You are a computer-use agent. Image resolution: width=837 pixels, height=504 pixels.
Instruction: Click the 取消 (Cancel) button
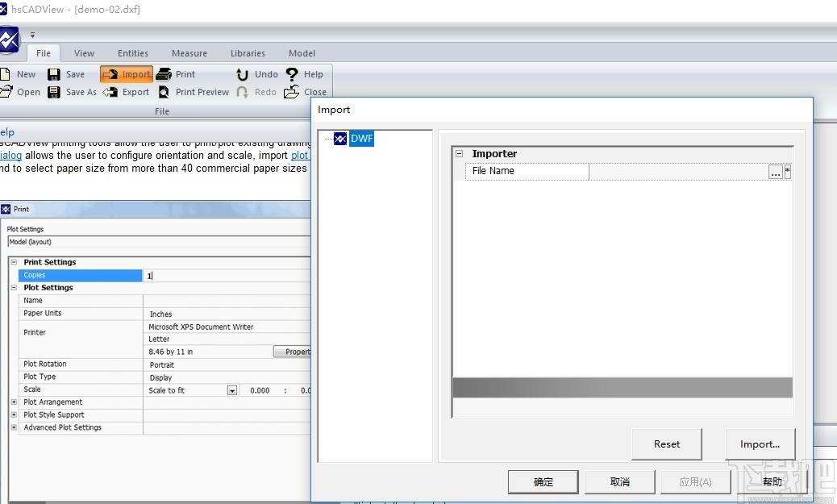click(620, 482)
